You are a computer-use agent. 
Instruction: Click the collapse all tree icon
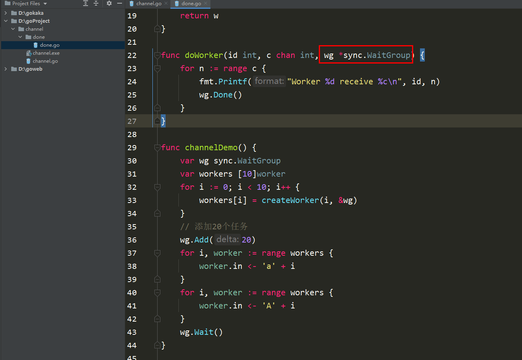tap(96, 3)
